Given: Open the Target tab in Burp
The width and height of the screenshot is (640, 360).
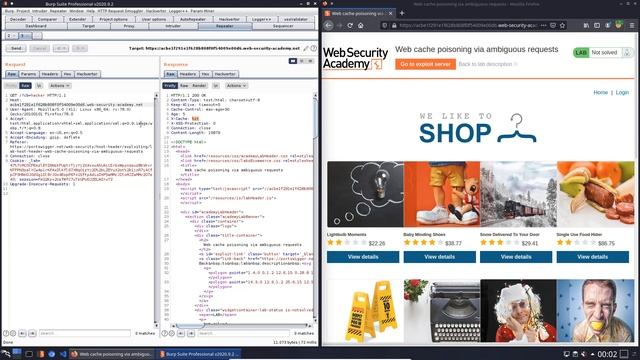Looking at the screenshot, I should 89,26.
